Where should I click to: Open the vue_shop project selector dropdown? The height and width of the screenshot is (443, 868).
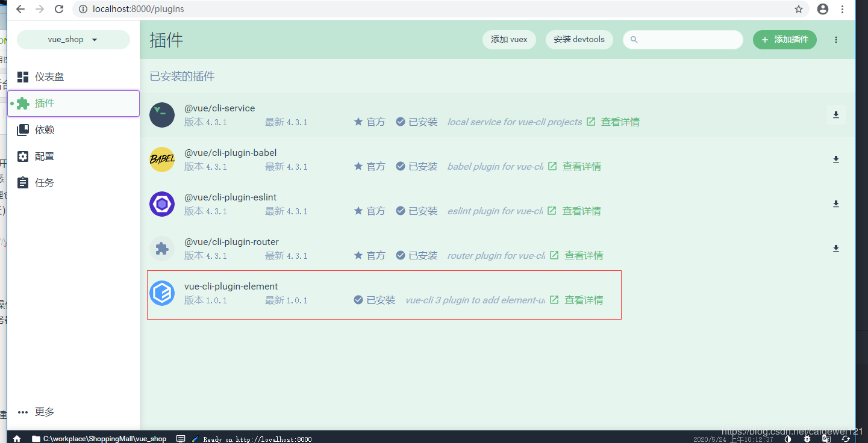[73, 39]
